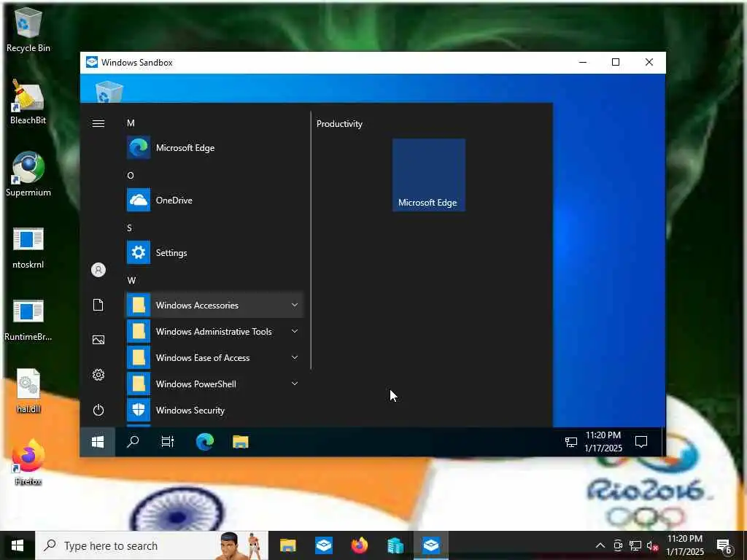Open Settings from the Start app list

tap(214, 252)
